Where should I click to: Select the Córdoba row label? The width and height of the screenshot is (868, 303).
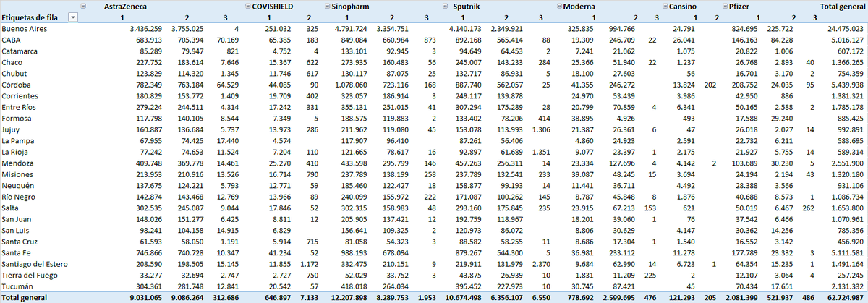(17, 85)
